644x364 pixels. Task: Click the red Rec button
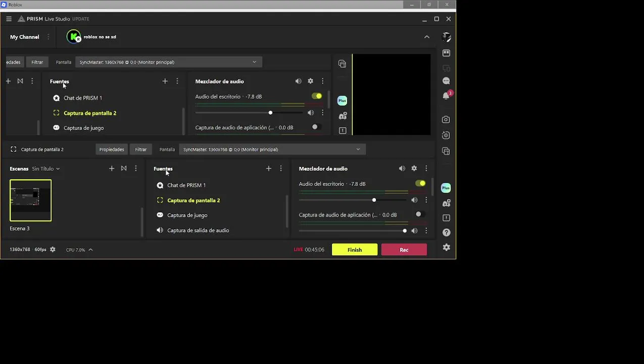(x=404, y=250)
